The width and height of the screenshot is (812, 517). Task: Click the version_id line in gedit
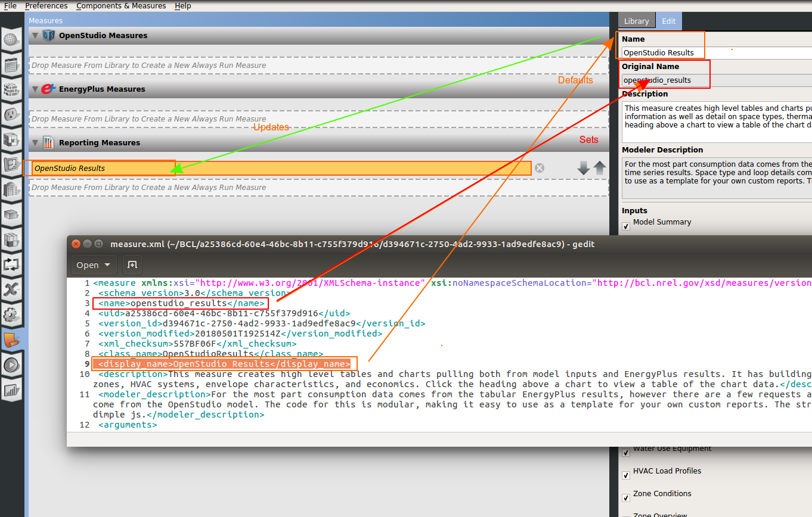point(262,323)
